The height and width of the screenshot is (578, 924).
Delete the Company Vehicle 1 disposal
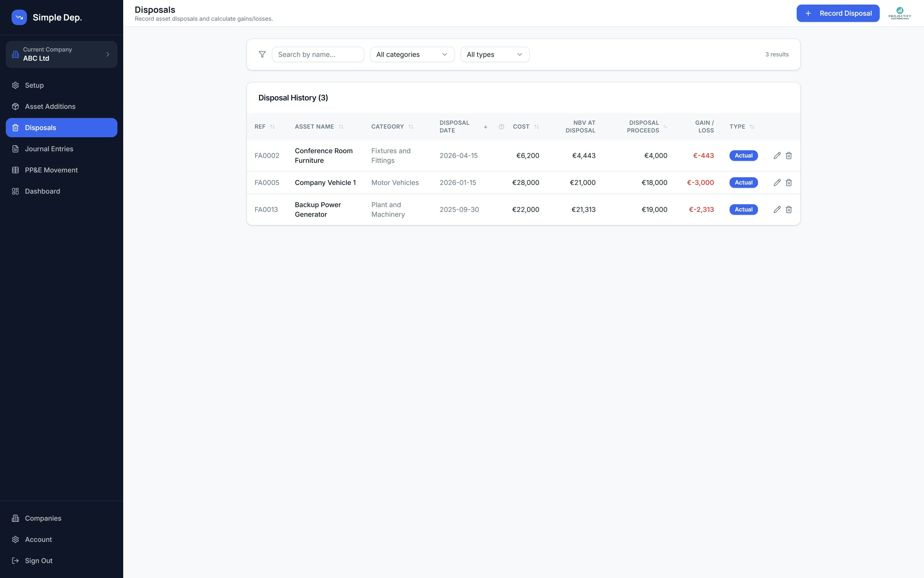point(789,182)
